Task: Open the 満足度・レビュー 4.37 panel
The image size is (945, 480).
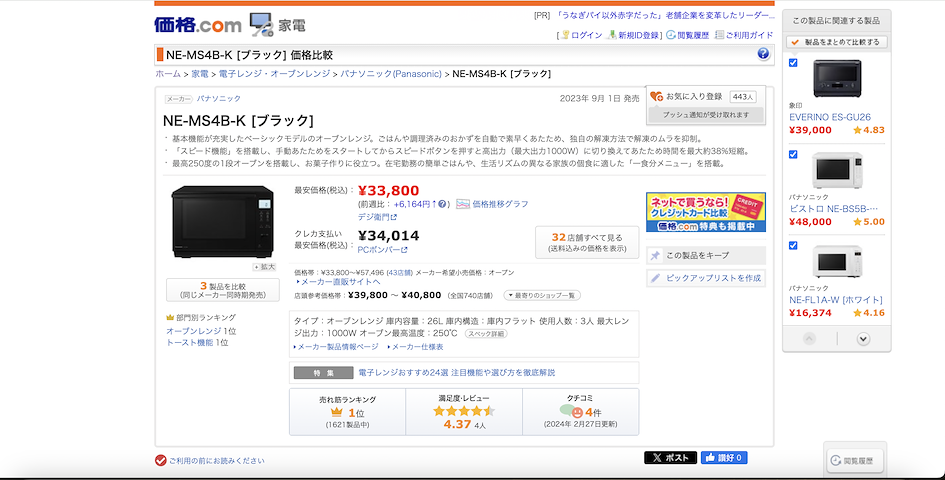Action: 464,412
